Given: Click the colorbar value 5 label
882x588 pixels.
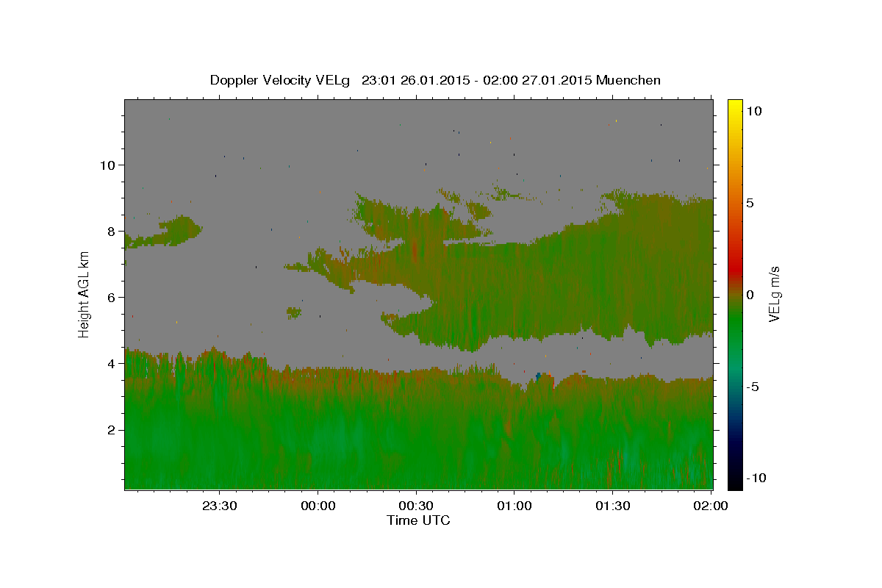Looking at the screenshot, I should pos(750,203).
